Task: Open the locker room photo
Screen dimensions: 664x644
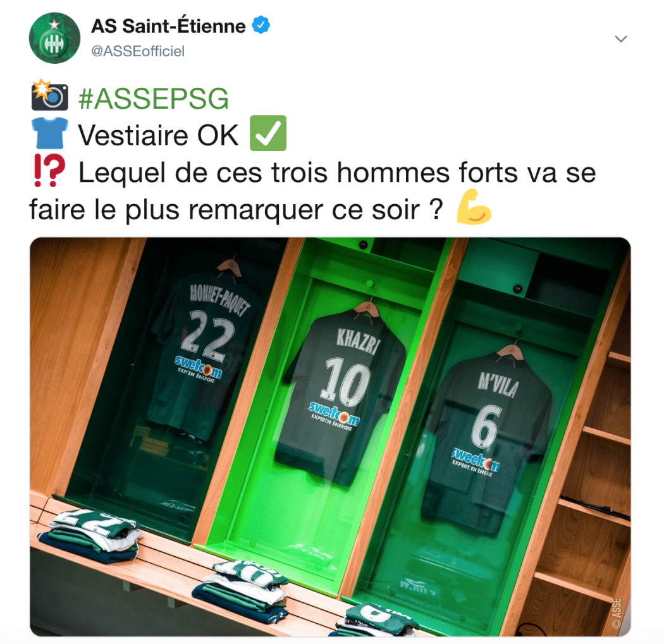Action: pos(330,437)
